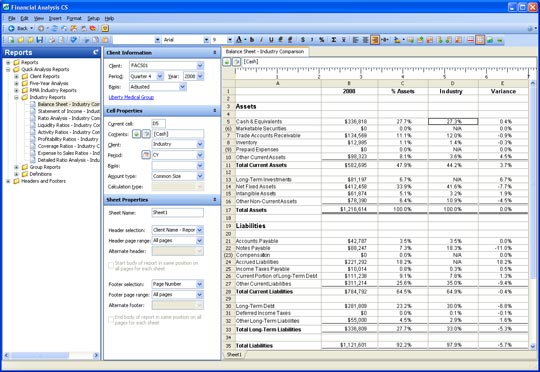Open the Header selection dropdown
The height and width of the screenshot is (372, 540).
coord(200,230)
